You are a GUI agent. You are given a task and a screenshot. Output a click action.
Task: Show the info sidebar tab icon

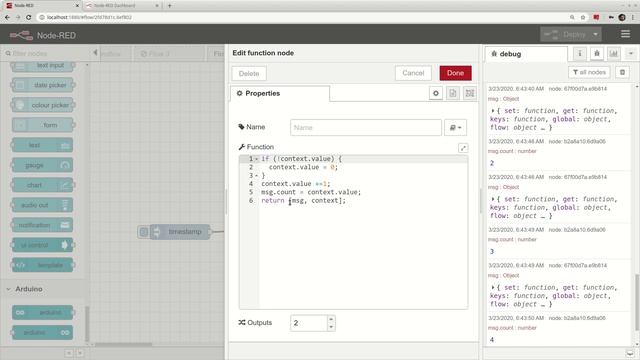point(580,53)
